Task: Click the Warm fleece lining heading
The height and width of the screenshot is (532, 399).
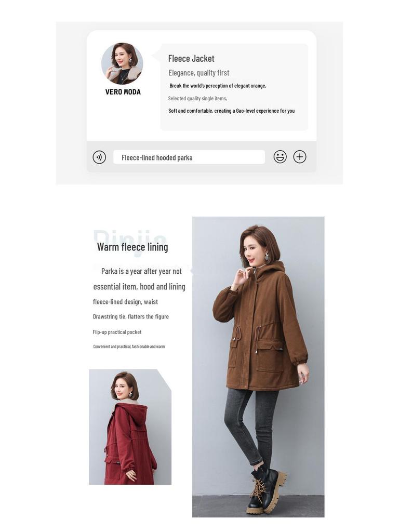Action: pyautogui.click(x=132, y=247)
